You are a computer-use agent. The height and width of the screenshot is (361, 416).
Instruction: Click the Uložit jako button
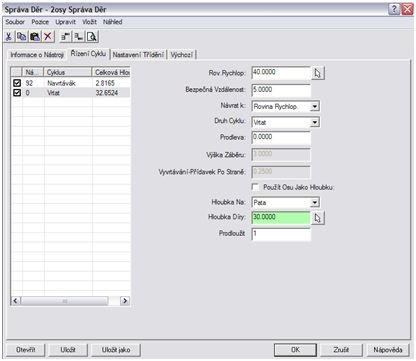pyautogui.click(x=116, y=350)
